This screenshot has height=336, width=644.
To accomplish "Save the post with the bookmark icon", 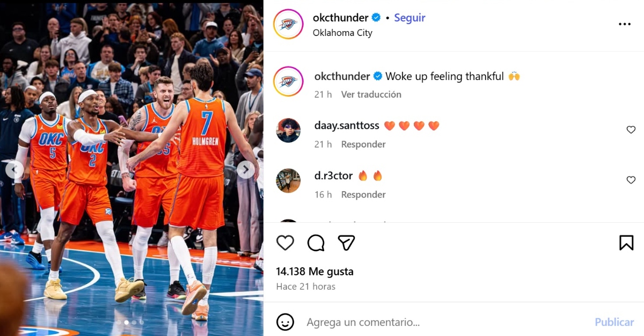I will tap(626, 243).
